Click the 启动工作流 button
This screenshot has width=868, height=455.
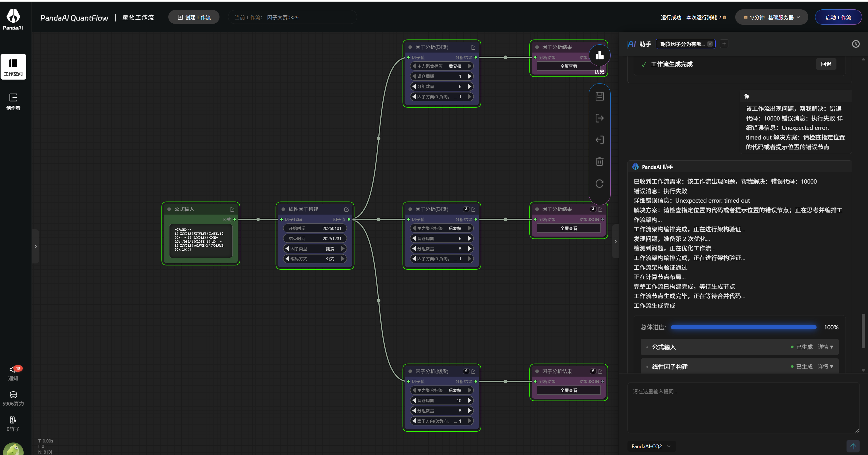838,18
